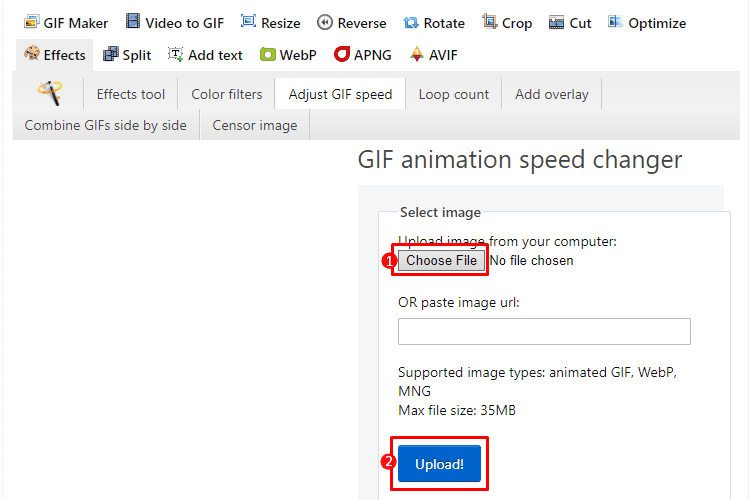The image size is (750, 500).
Task: Open the APNG tools
Action: click(x=362, y=55)
